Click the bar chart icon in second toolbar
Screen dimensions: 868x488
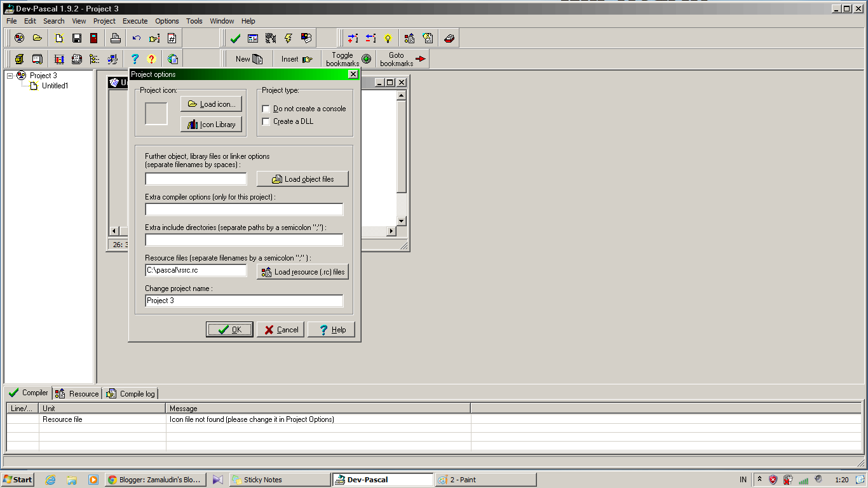click(59, 59)
